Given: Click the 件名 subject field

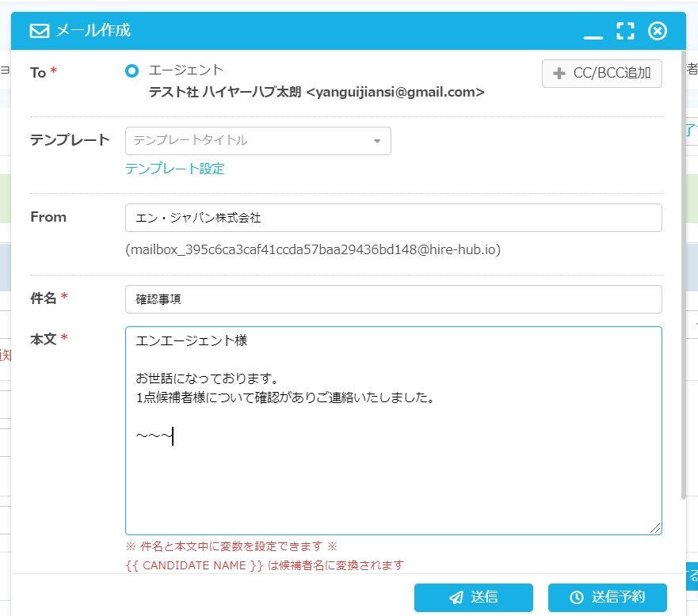Looking at the screenshot, I should (393, 299).
